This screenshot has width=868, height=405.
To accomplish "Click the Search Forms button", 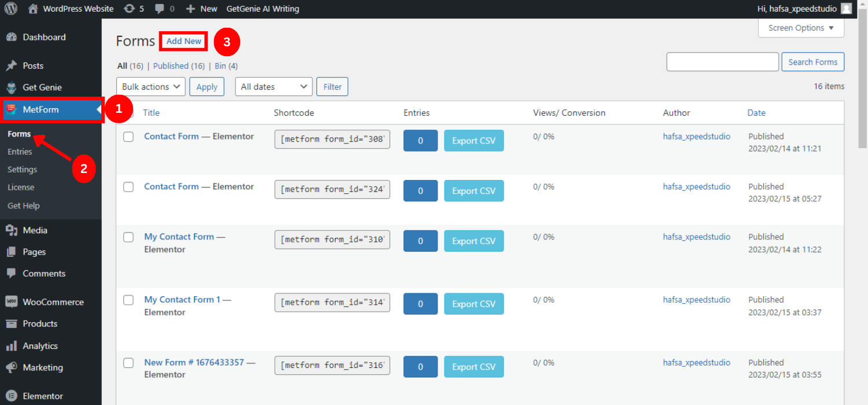I will 812,62.
